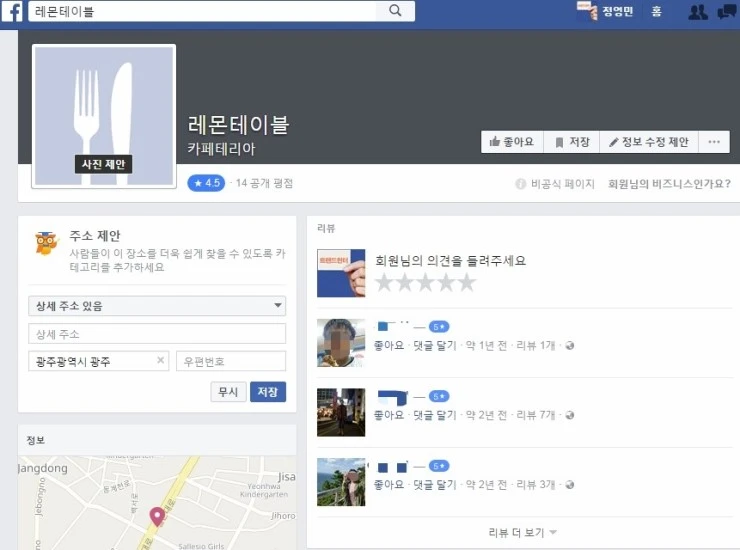This screenshot has width=740, height=550.
Task: Click 정보 수정 제안 button
Action: tap(649, 142)
